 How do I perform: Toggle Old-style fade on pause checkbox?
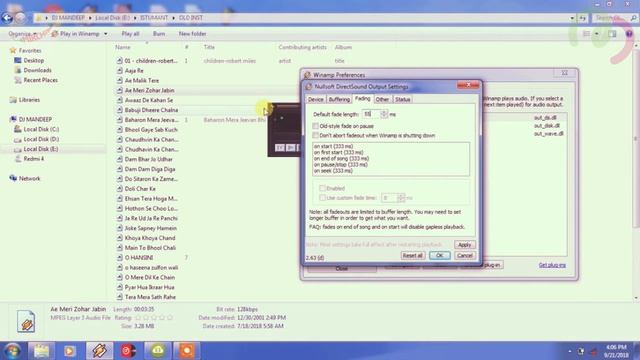(x=315, y=126)
